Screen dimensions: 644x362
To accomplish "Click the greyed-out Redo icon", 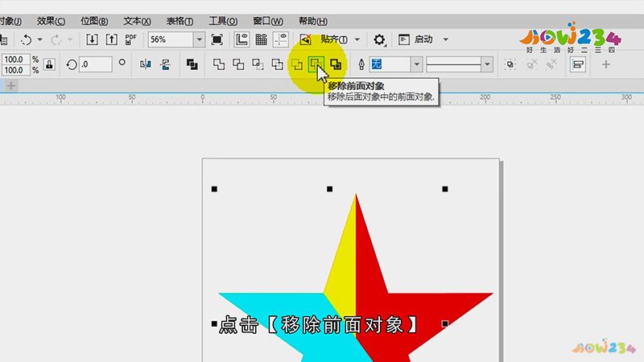I will (56, 39).
